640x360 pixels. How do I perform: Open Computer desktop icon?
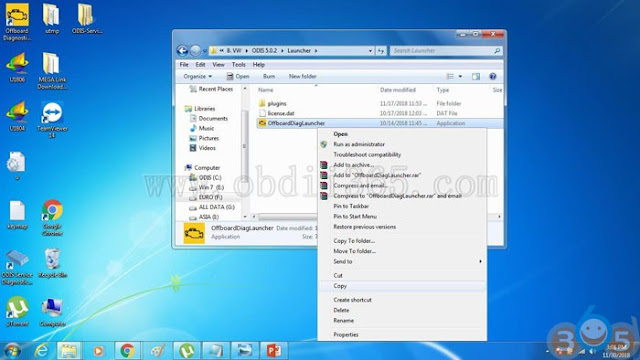point(52,312)
